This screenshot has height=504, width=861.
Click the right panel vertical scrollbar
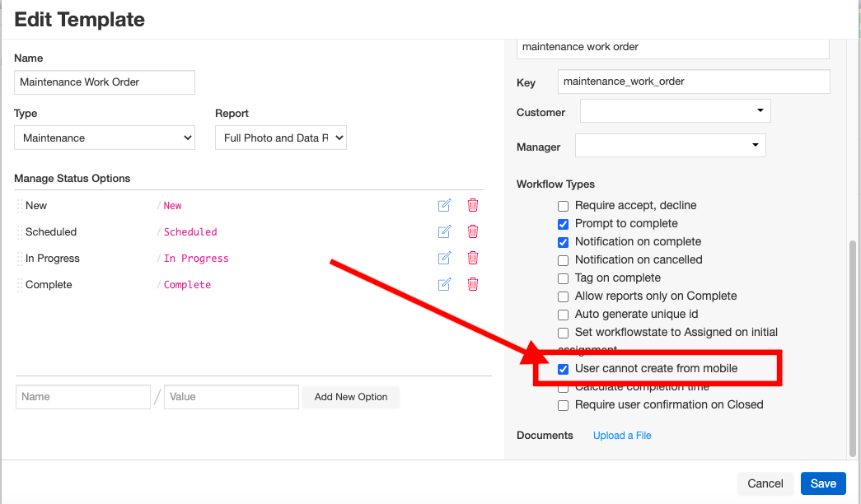(x=853, y=346)
